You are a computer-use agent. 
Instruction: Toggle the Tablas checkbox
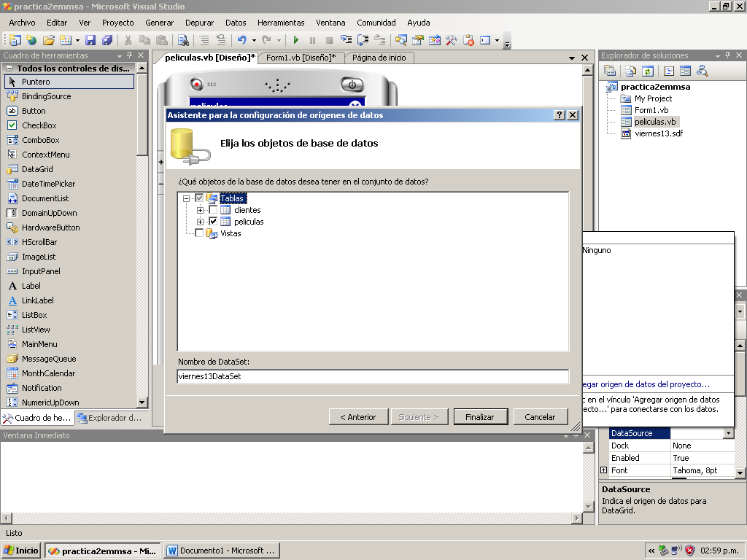(x=199, y=198)
